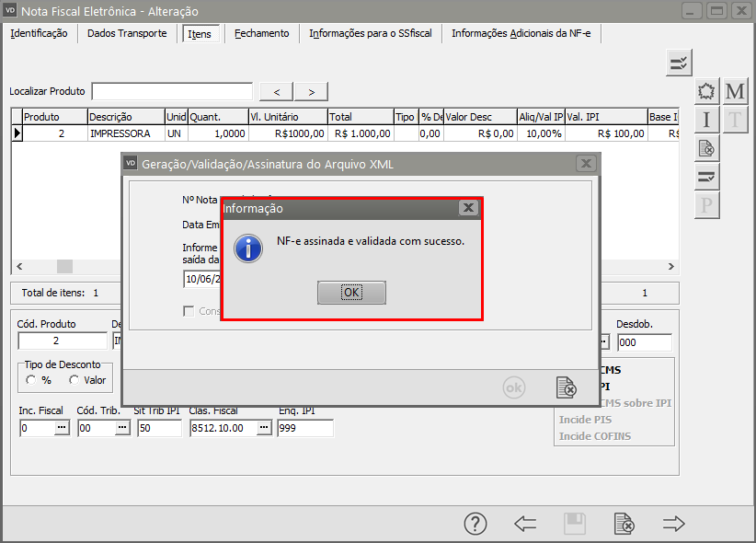Click the R$ 100,00 IPI value cell

click(606, 133)
